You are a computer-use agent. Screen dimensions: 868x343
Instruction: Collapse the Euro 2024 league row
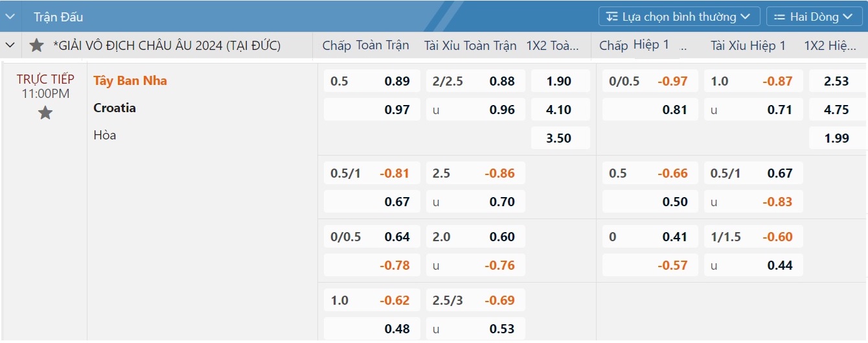[x=10, y=45]
